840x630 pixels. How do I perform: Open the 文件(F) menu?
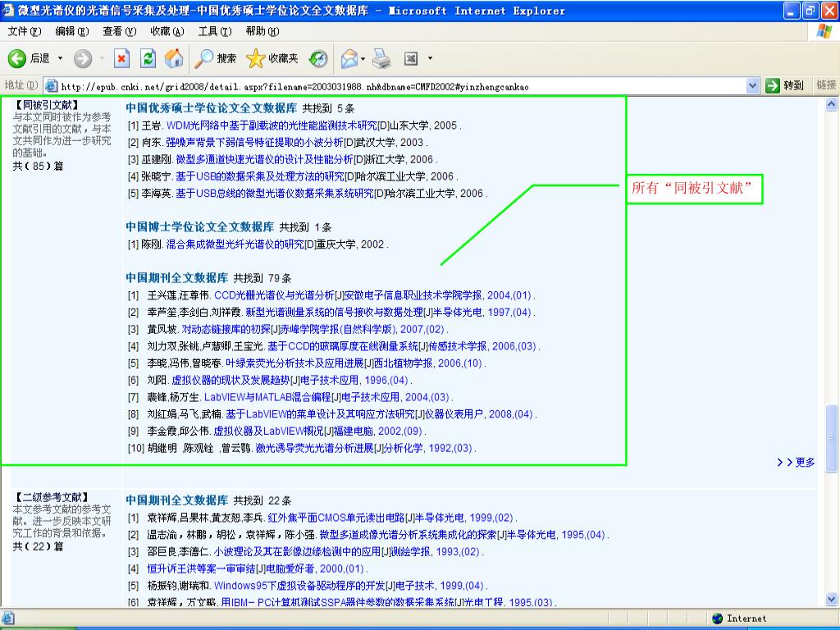click(x=24, y=32)
